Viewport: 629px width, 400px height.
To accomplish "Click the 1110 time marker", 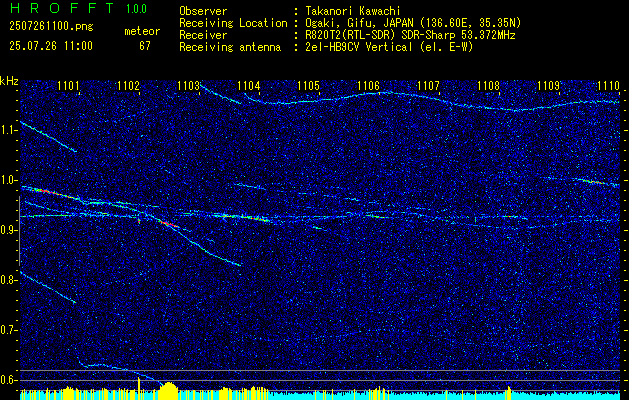I will click(608, 85).
